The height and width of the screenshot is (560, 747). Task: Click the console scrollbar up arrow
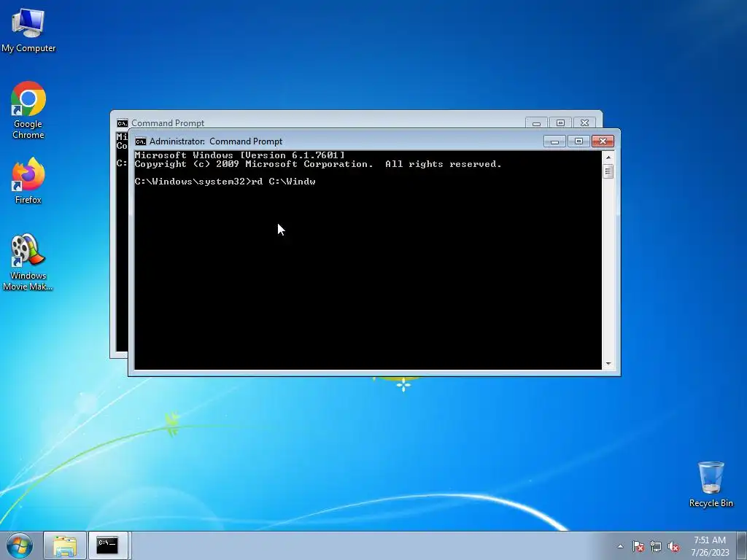(x=608, y=157)
